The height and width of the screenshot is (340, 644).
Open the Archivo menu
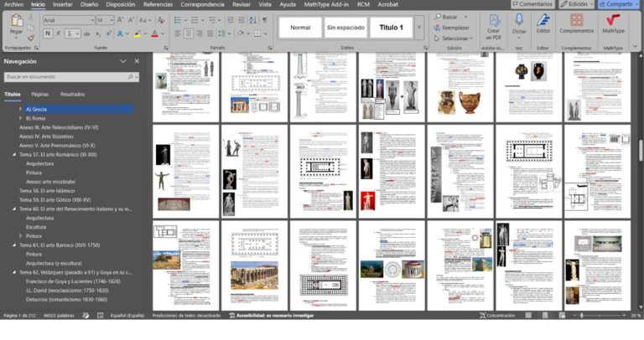coord(13,4)
